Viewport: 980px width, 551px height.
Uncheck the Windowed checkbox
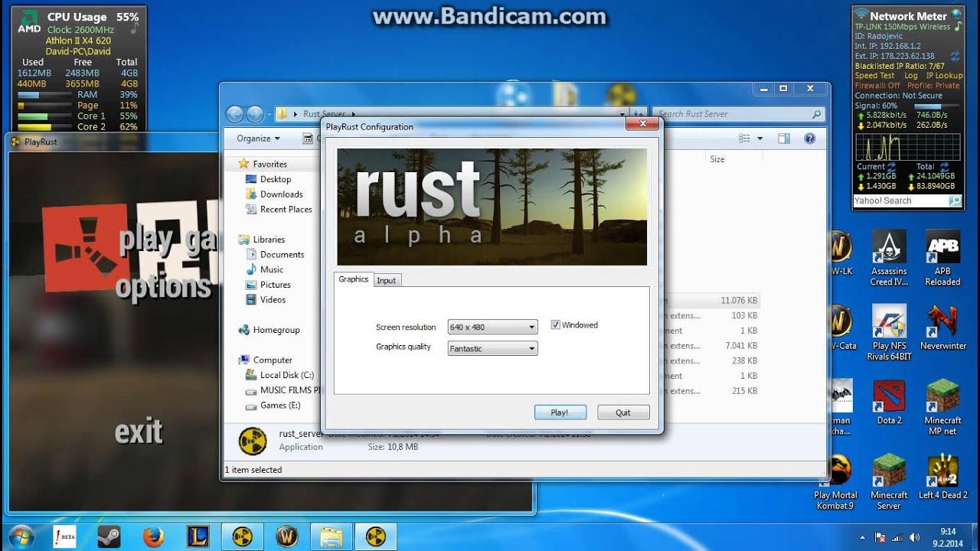[x=555, y=325]
